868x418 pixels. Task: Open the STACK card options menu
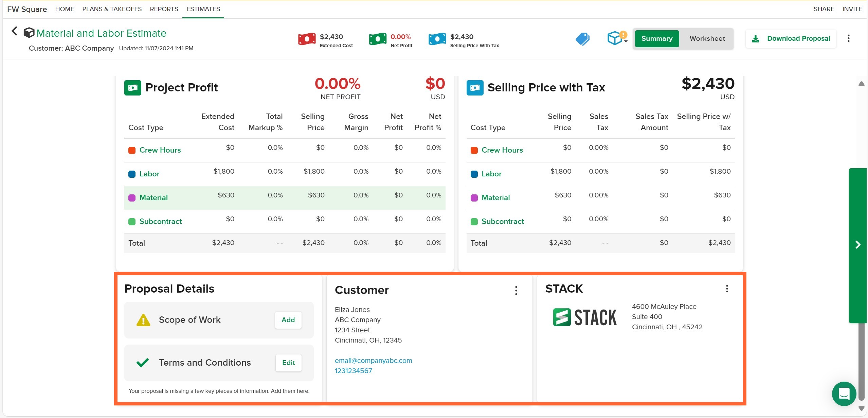(x=727, y=289)
